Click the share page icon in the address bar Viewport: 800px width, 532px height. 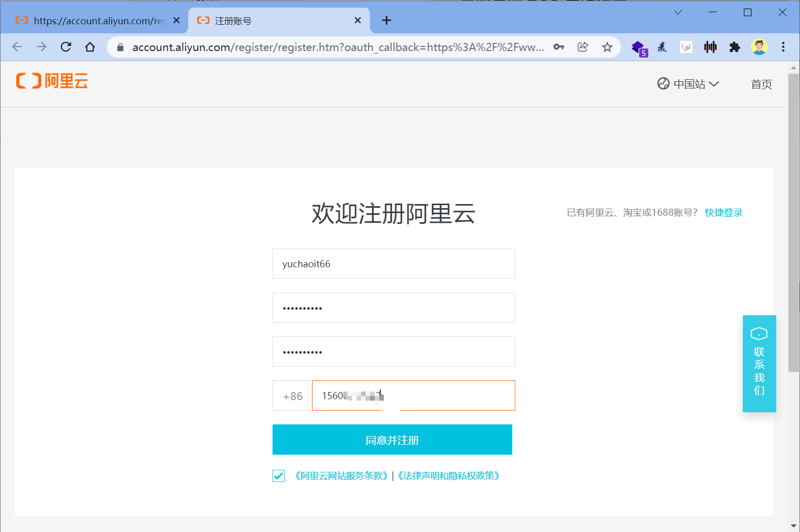pos(583,47)
